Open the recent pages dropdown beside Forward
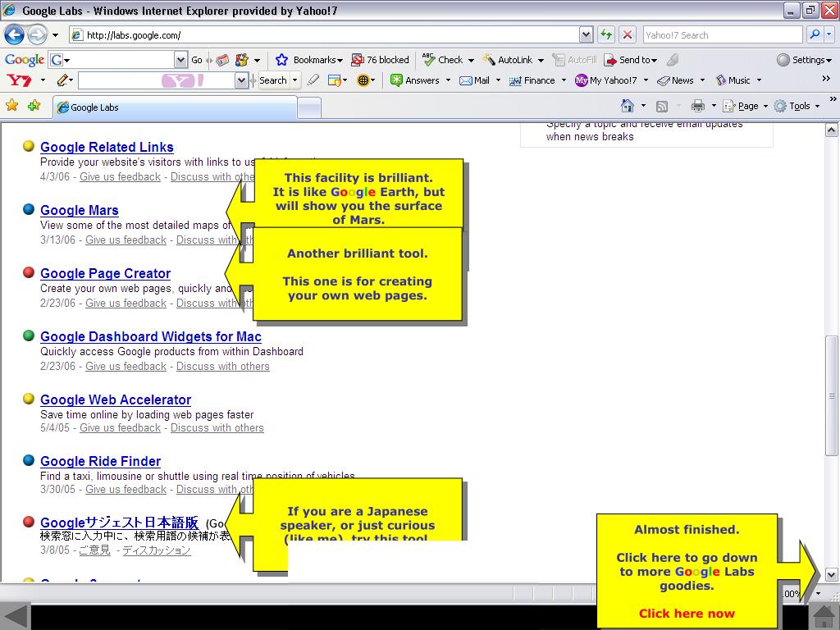The height and width of the screenshot is (630, 840). [55, 35]
